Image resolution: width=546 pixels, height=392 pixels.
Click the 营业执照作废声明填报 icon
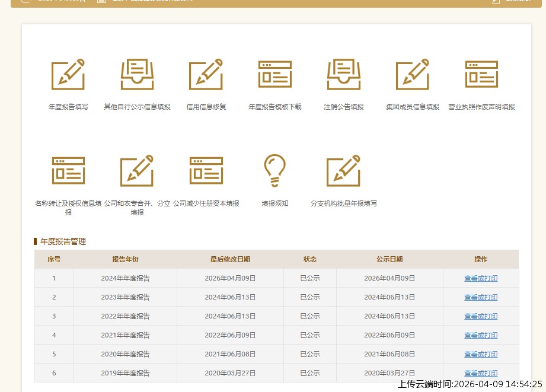coord(481,75)
